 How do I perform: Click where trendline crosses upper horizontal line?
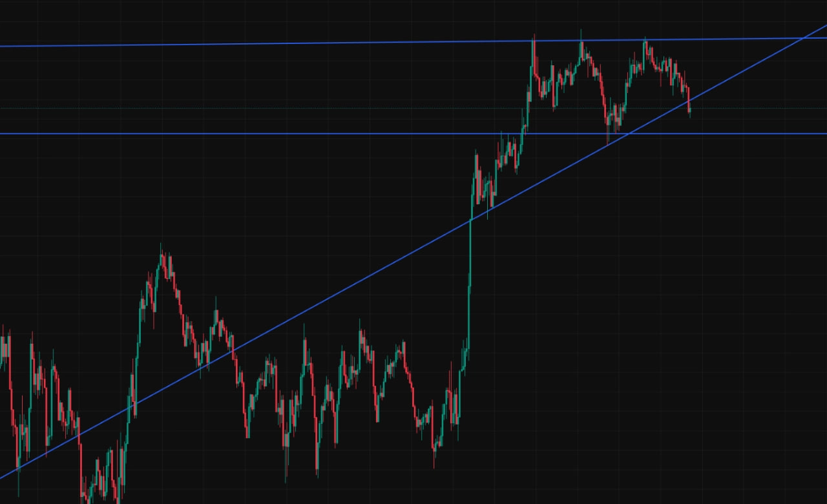pyautogui.click(x=804, y=39)
